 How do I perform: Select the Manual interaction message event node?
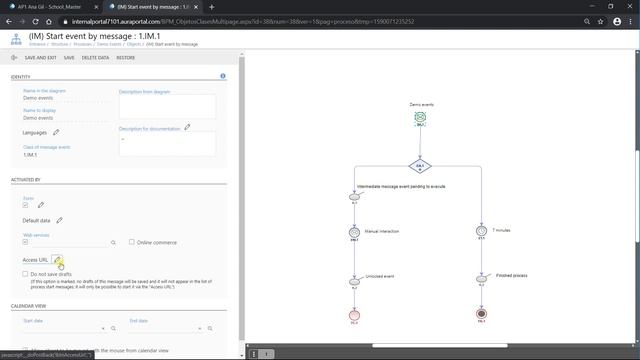[x=354, y=232]
